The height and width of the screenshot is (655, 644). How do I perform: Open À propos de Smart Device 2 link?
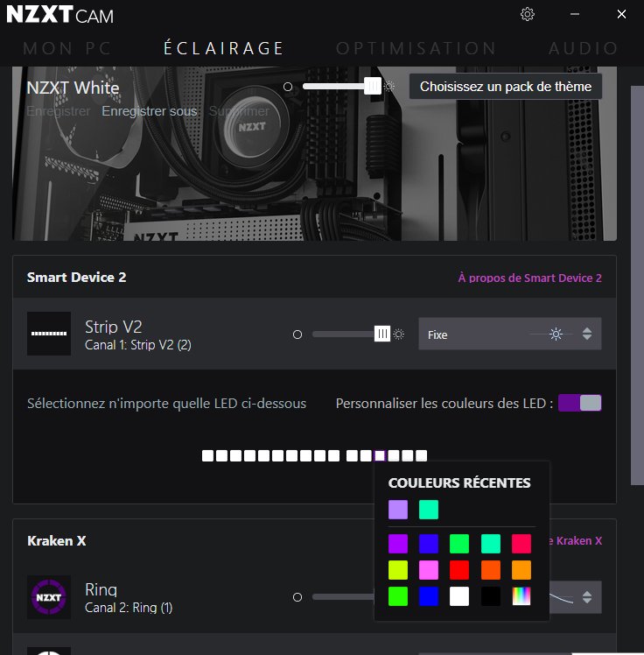tap(529, 278)
